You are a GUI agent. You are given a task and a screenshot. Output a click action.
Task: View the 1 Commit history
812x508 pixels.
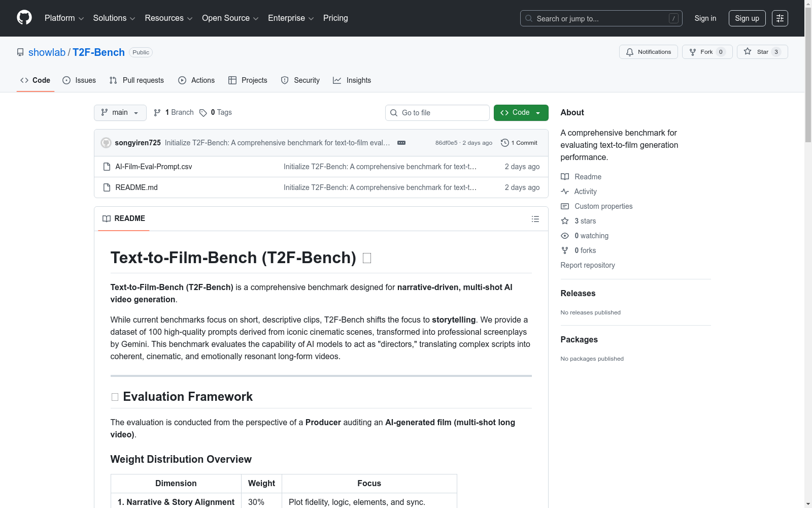point(519,143)
